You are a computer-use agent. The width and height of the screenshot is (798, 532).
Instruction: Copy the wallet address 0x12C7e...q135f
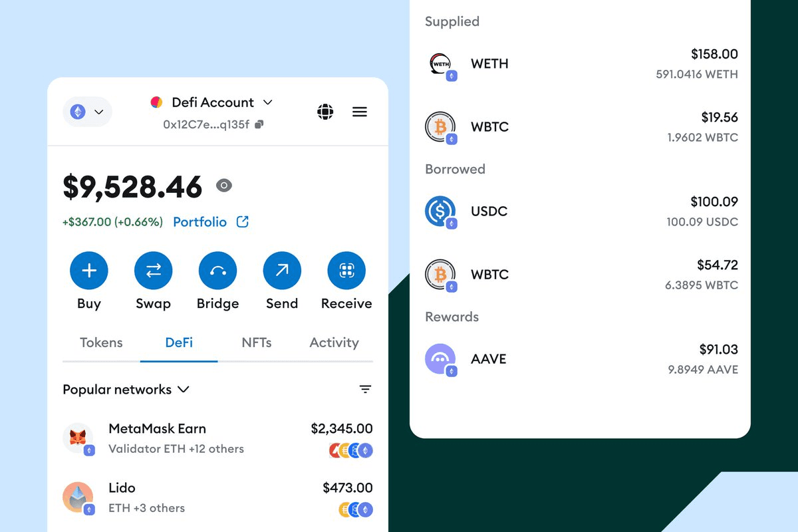[x=259, y=124]
